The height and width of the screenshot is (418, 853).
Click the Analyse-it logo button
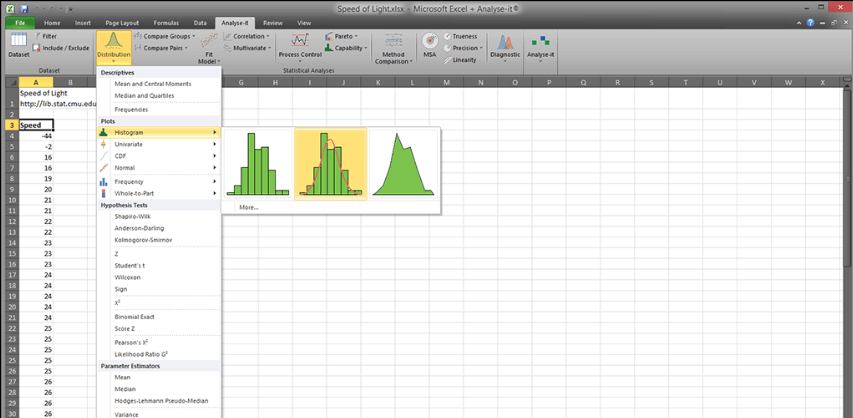click(540, 46)
